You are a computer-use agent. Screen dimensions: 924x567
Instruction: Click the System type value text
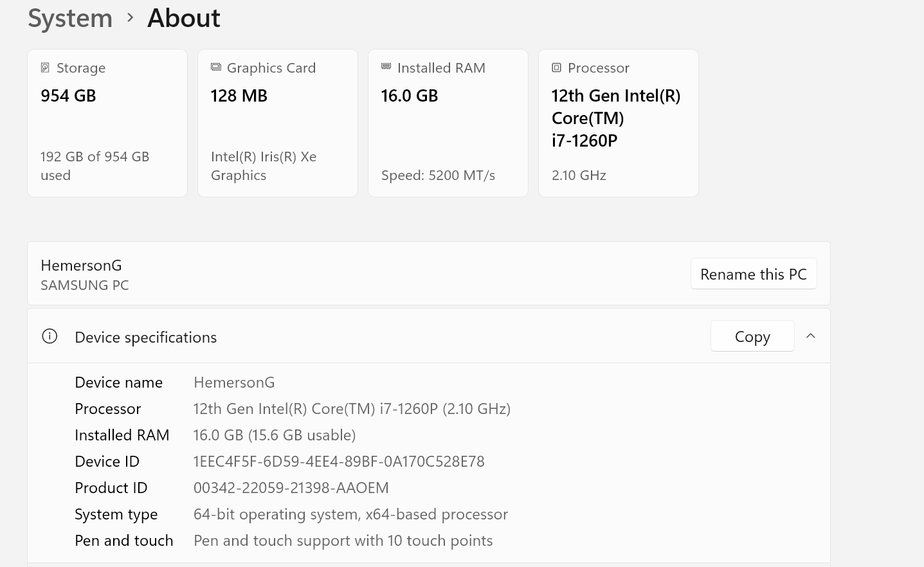click(x=350, y=514)
